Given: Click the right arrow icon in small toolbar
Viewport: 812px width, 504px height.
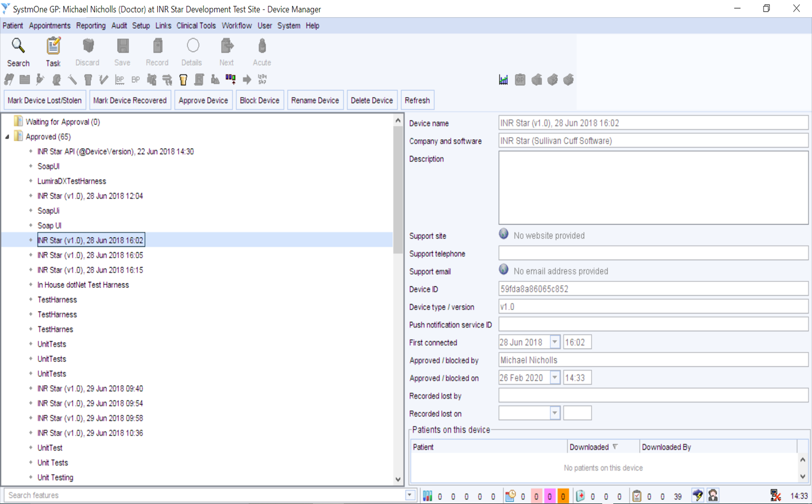Looking at the screenshot, I should pos(247,80).
